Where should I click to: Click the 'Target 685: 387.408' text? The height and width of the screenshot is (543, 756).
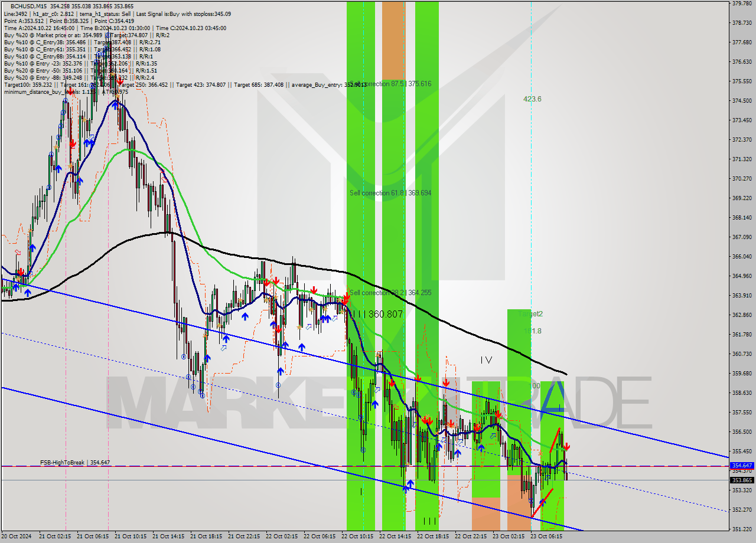tap(258, 84)
